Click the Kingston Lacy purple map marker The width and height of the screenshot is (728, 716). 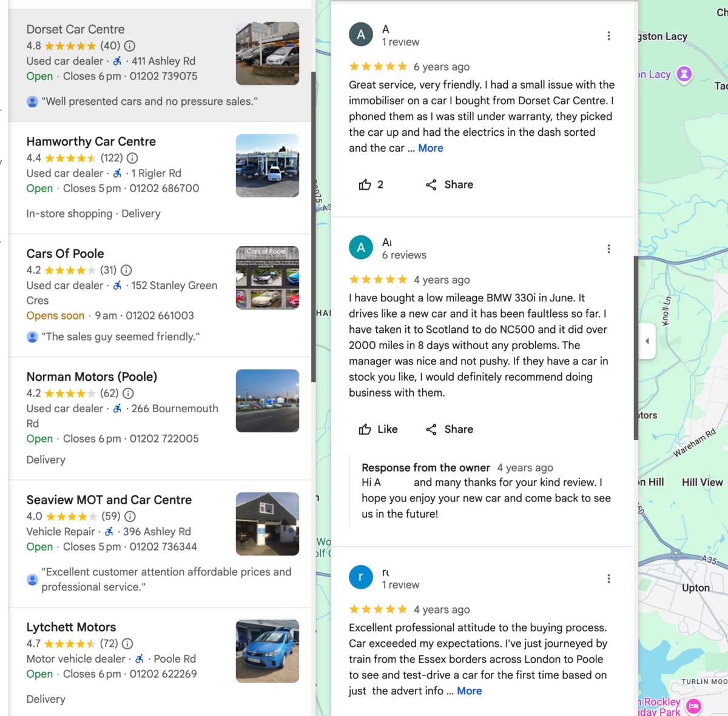(684, 74)
